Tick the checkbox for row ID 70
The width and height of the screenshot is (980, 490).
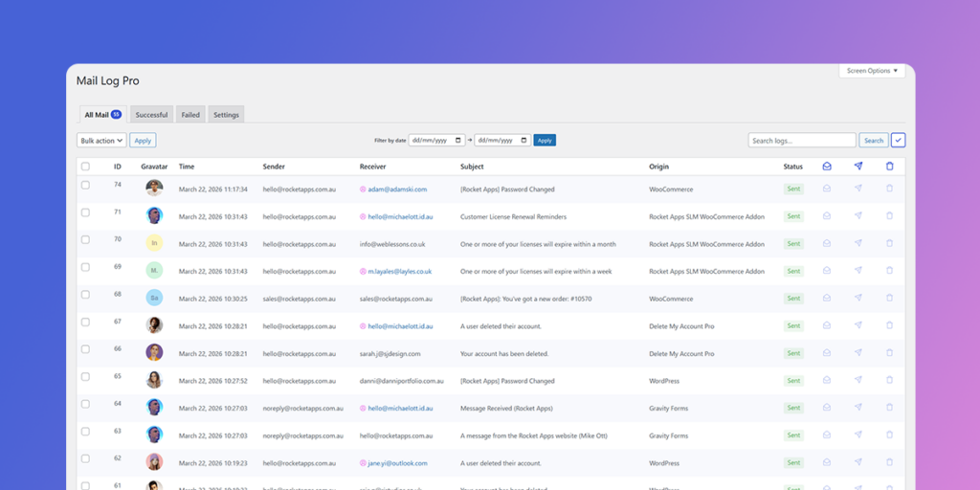[x=85, y=240]
